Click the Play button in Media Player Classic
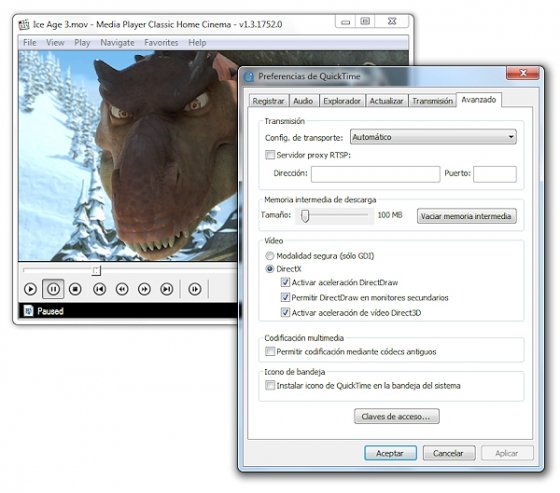 [30, 289]
